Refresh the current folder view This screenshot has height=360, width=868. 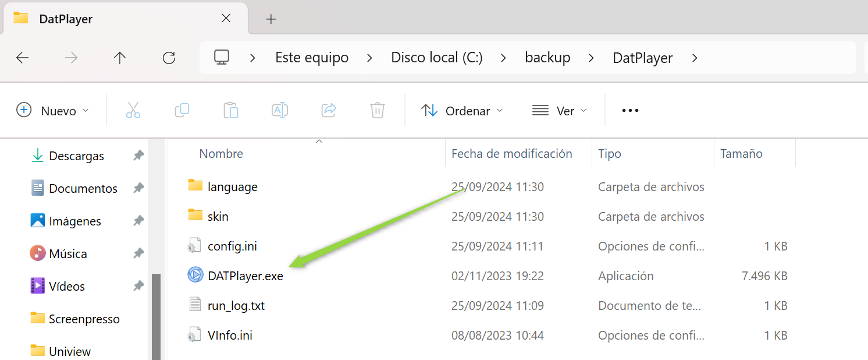click(169, 58)
